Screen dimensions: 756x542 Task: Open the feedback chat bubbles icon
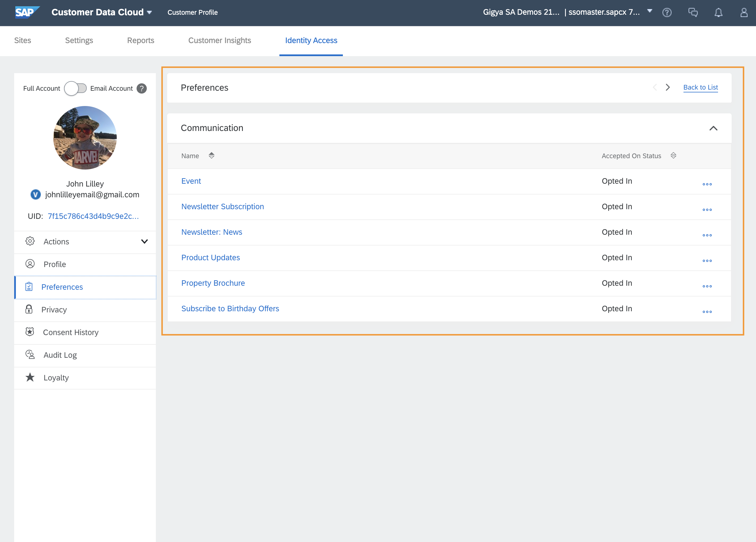click(693, 13)
